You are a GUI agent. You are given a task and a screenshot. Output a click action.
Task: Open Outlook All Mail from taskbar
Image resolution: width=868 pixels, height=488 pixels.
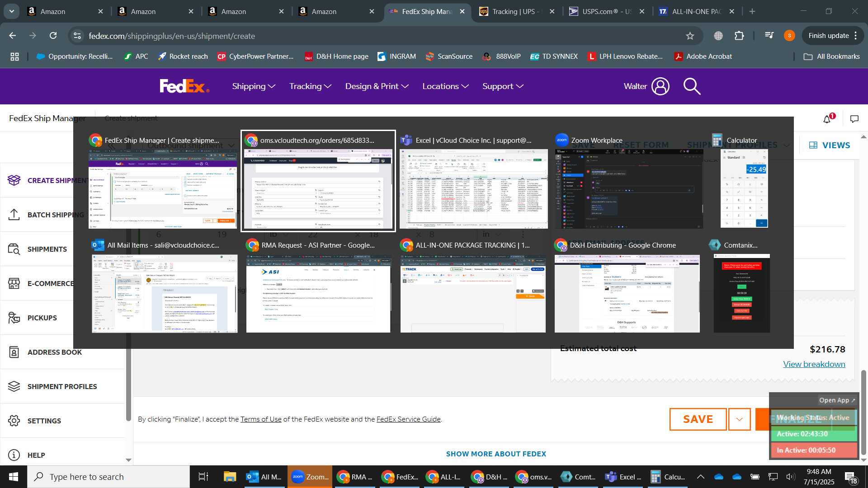[x=264, y=477]
